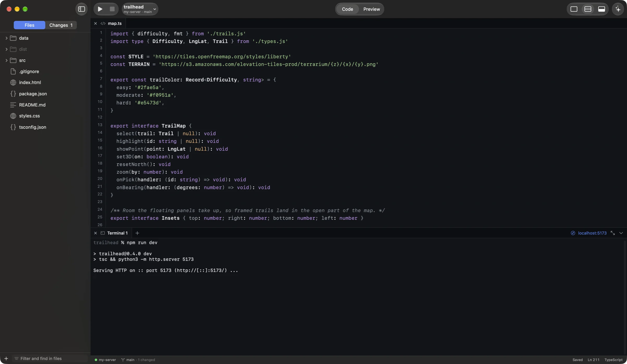Open the Changes 1 tab
627x364 pixels.
(x=61, y=25)
